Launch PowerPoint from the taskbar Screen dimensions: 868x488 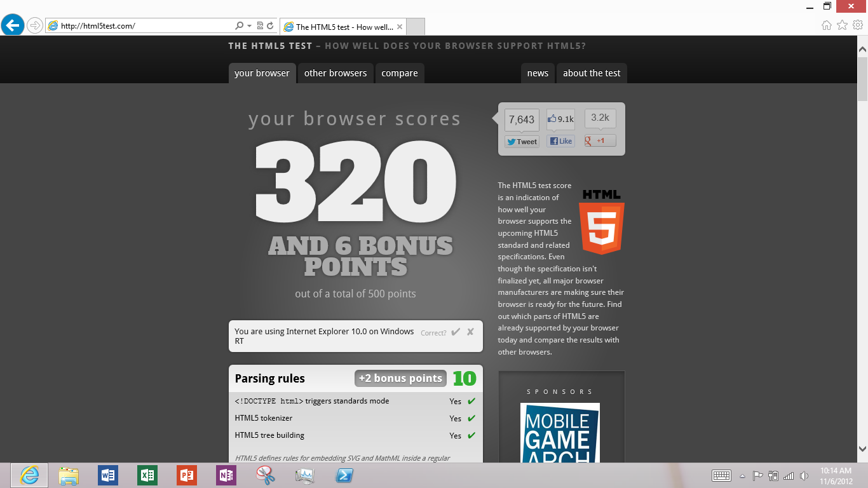187,475
